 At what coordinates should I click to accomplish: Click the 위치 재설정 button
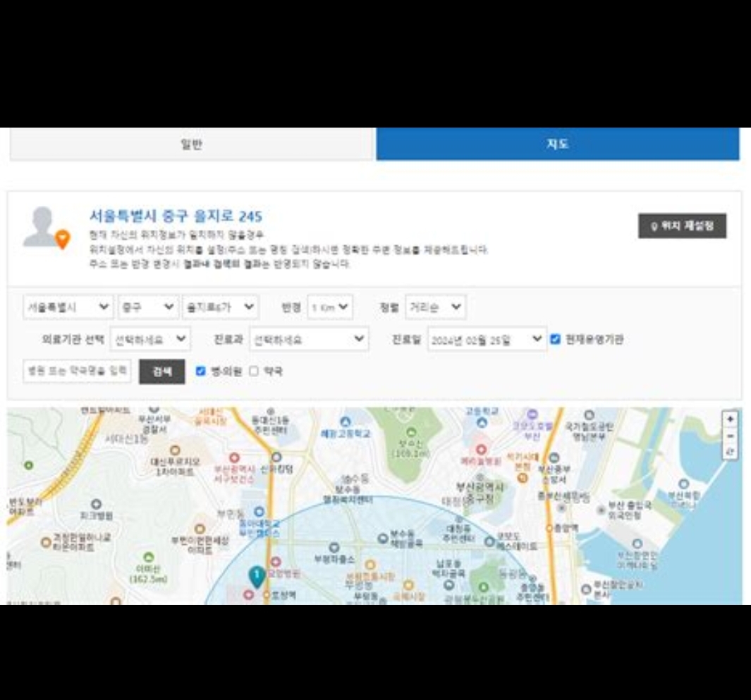pos(682,226)
